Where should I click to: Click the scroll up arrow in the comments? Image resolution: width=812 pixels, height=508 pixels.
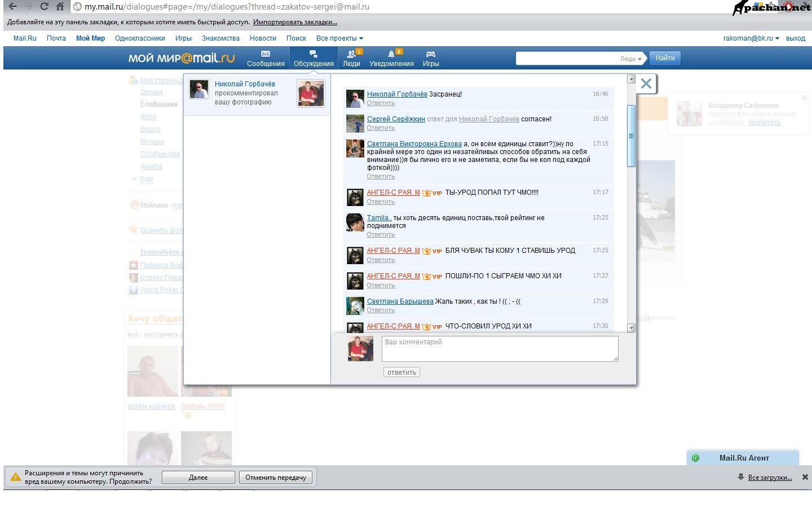point(631,79)
